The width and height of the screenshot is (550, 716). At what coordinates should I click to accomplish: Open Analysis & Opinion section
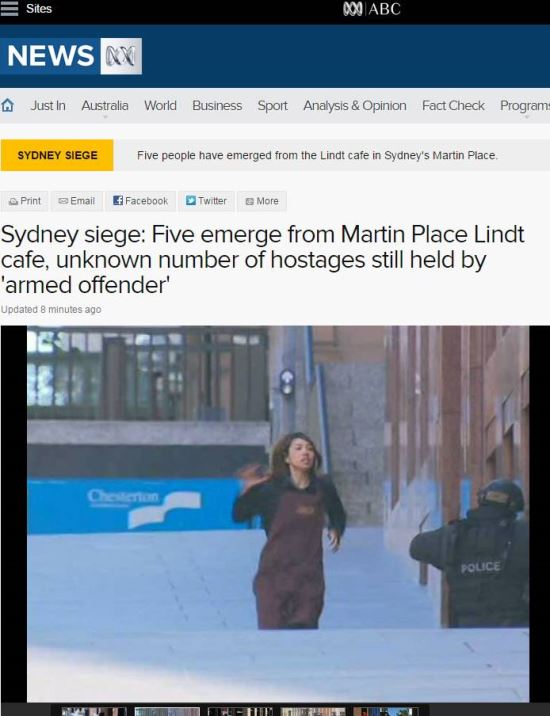tap(355, 105)
